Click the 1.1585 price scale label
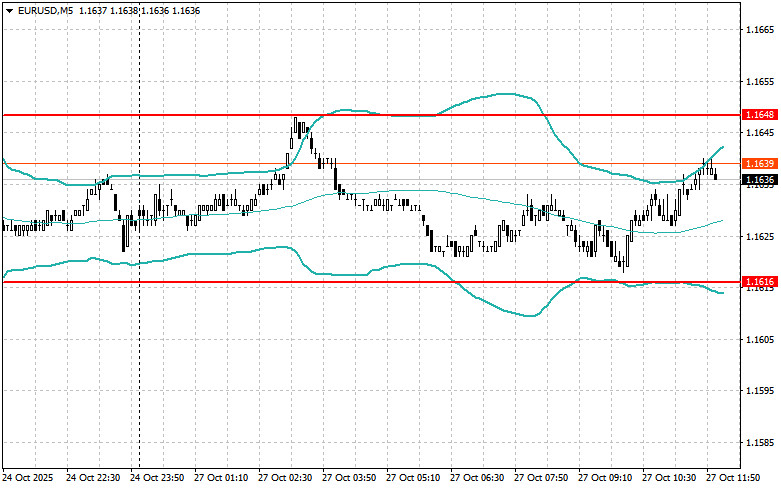 point(760,442)
